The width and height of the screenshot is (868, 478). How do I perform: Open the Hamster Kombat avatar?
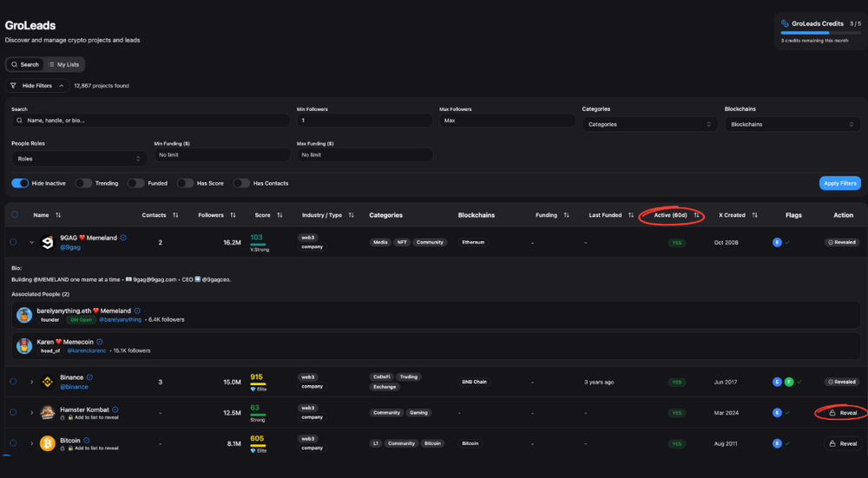click(x=48, y=413)
